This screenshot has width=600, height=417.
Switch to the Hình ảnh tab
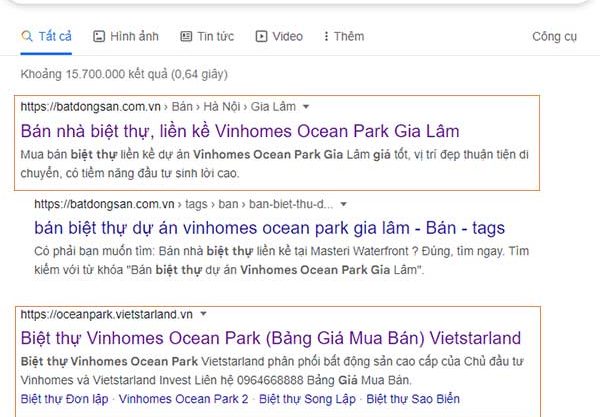pos(126,36)
